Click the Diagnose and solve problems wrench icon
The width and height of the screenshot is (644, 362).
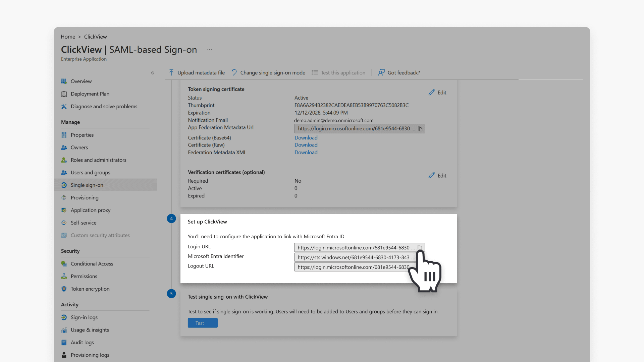64,106
